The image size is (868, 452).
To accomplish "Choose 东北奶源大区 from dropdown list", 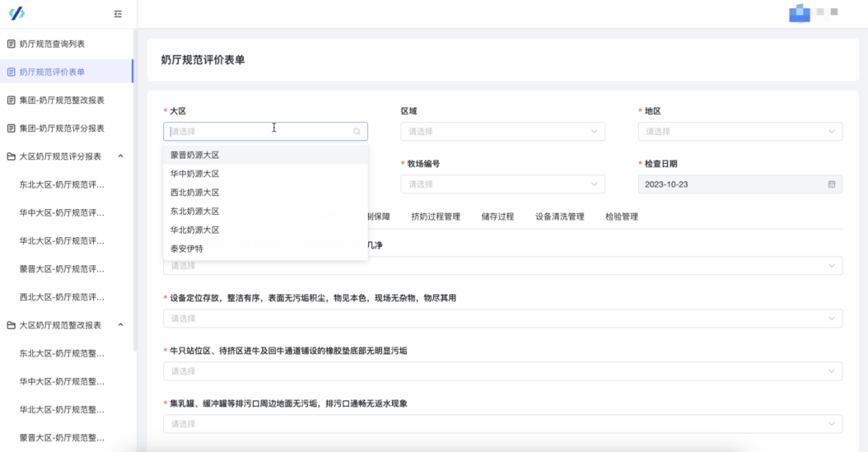I will coord(266,212).
